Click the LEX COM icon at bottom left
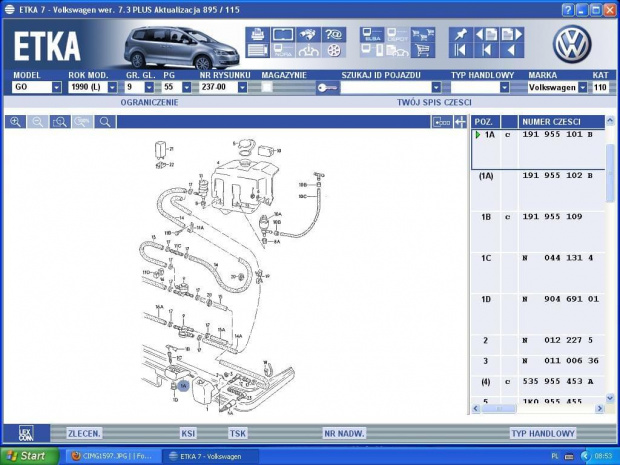The height and width of the screenshot is (465, 620). pos(26,433)
